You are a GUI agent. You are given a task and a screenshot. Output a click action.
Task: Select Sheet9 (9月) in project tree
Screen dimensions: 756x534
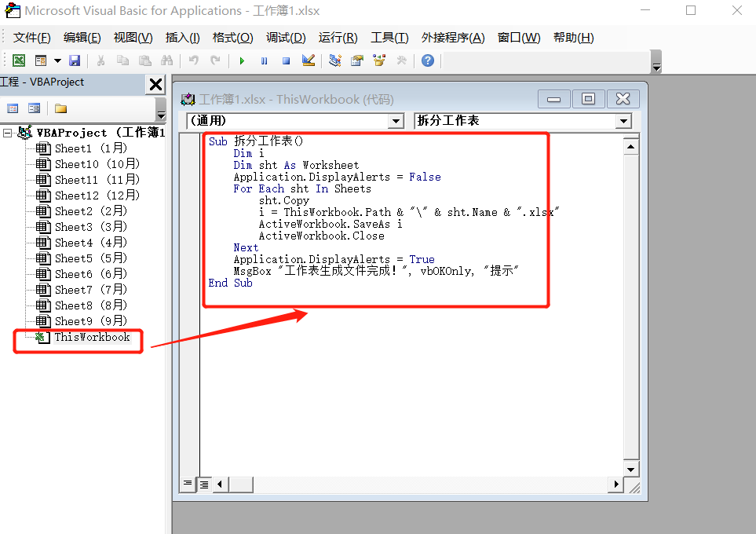pyautogui.click(x=82, y=321)
